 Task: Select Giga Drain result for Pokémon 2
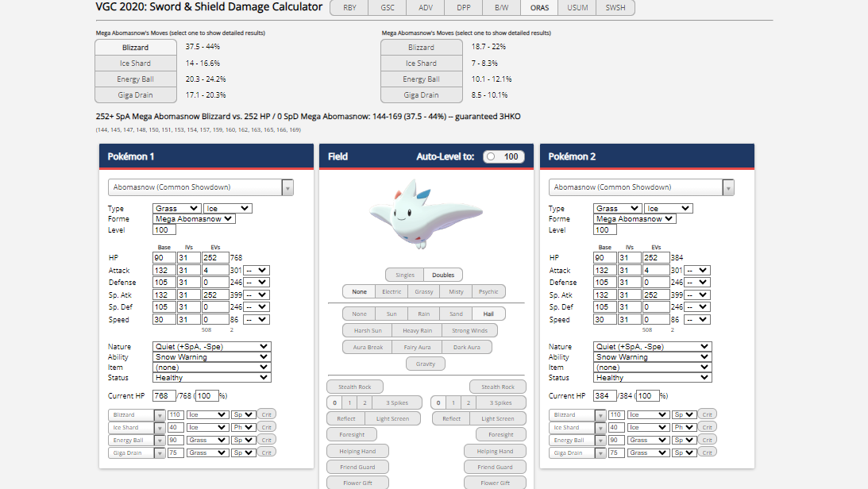pos(421,95)
